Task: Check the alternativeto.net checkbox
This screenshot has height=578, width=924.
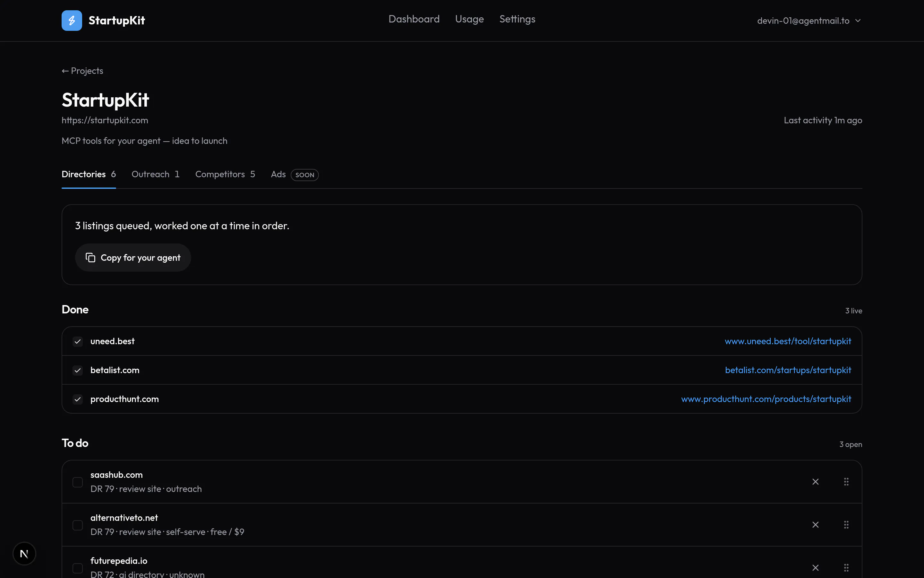Action: click(78, 525)
